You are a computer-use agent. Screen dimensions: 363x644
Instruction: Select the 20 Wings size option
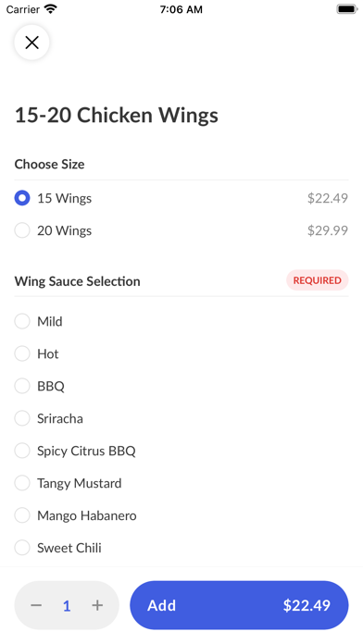coord(181,230)
